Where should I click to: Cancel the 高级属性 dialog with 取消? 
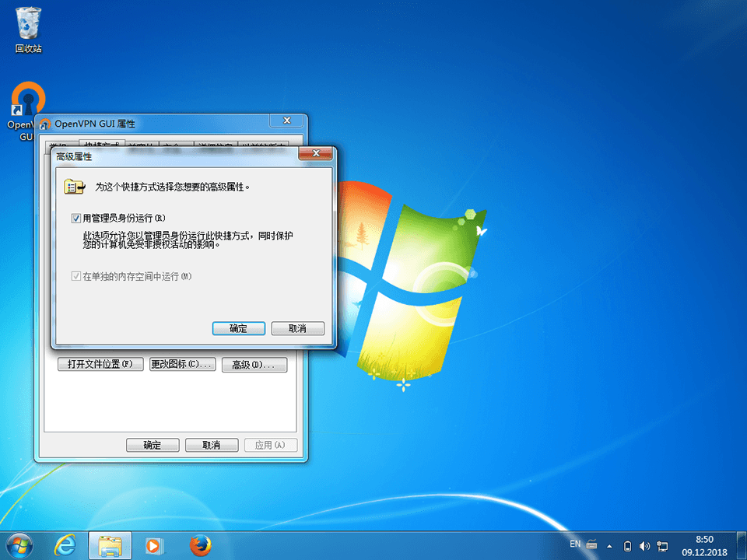tap(298, 328)
